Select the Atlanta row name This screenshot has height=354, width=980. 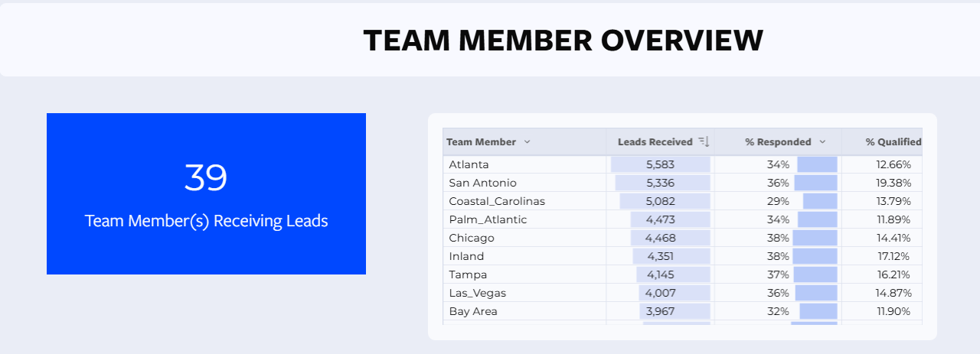[x=469, y=164]
